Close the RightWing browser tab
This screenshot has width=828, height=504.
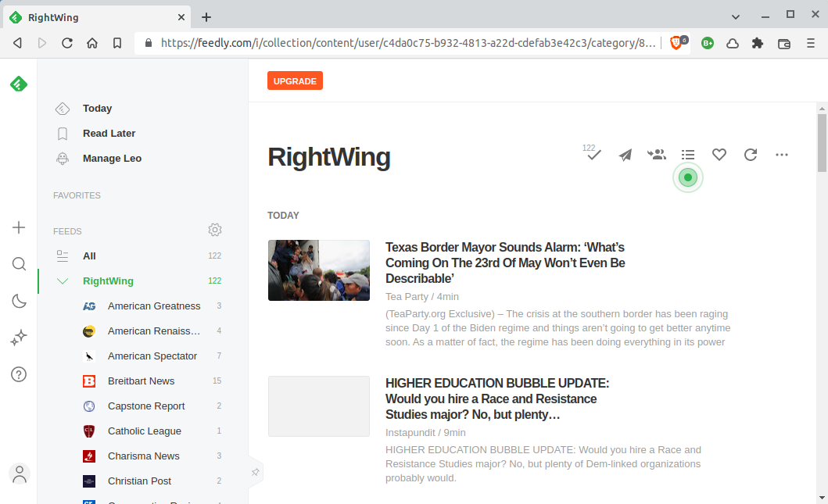[x=181, y=17]
